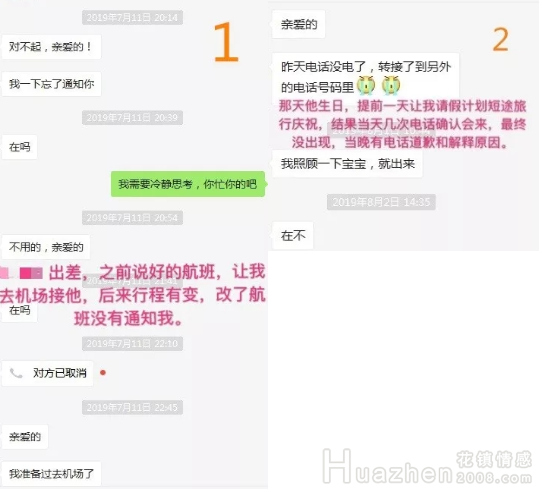Click the orange number 2
The width and height of the screenshot is (542, 494).
501,40
